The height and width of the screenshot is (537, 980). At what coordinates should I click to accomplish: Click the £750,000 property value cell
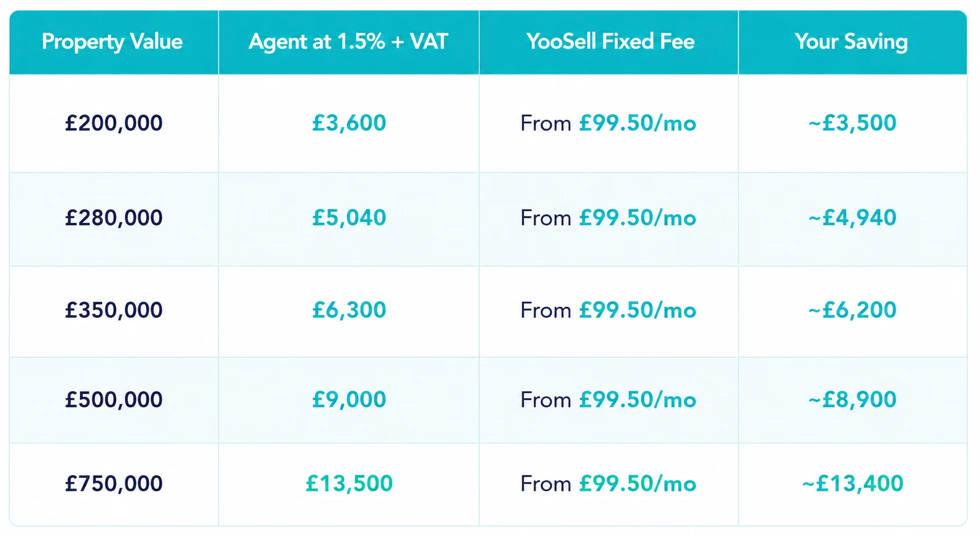coord(114,484)
